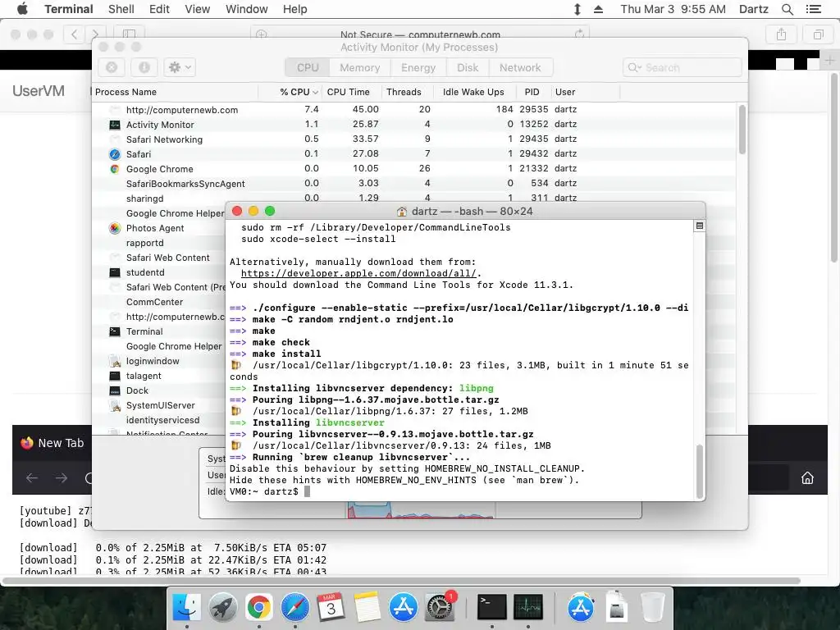Click the Safari share button
Screen dimensions: 840x630
tap(781, 34)
